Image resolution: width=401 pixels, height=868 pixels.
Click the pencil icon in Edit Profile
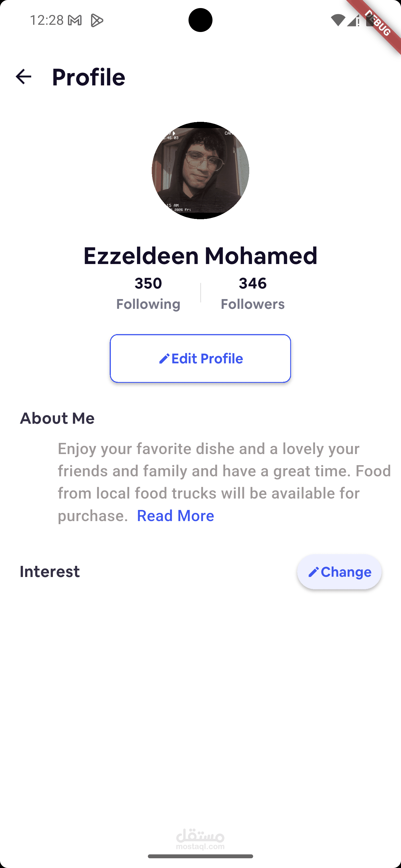pyautogui.click(x=164, y=359)
